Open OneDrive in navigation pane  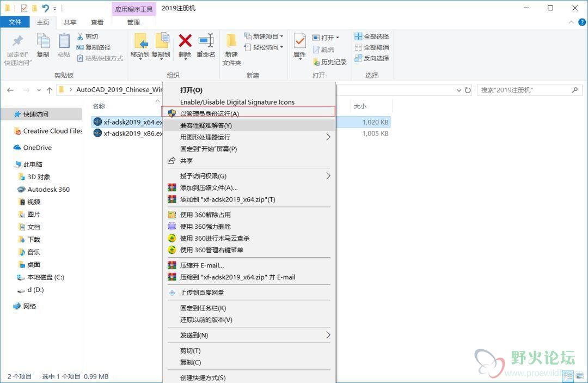click(33, 148)
